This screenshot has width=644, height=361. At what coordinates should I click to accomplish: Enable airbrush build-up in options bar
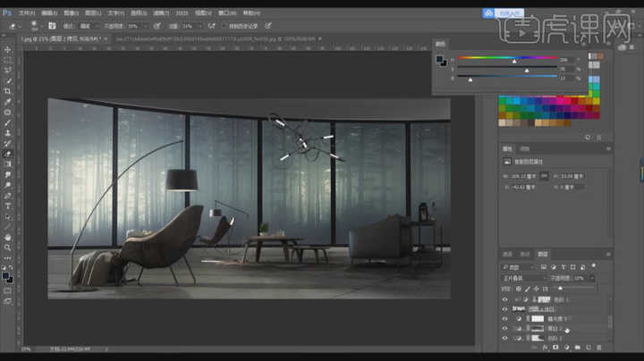coord(211,26)
